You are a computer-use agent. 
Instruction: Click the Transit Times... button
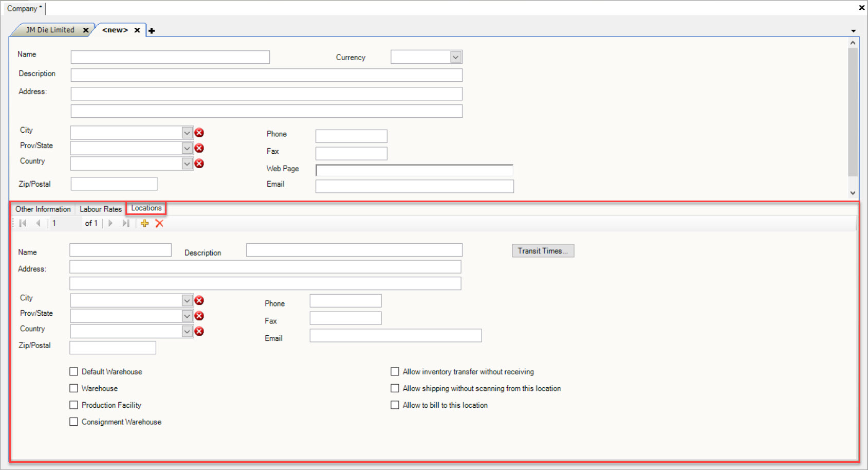pyautogui.click(x=543, y=251)
